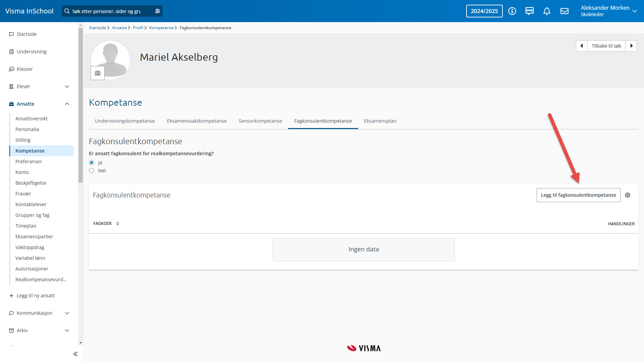Click the person search input field

(107, 11)
